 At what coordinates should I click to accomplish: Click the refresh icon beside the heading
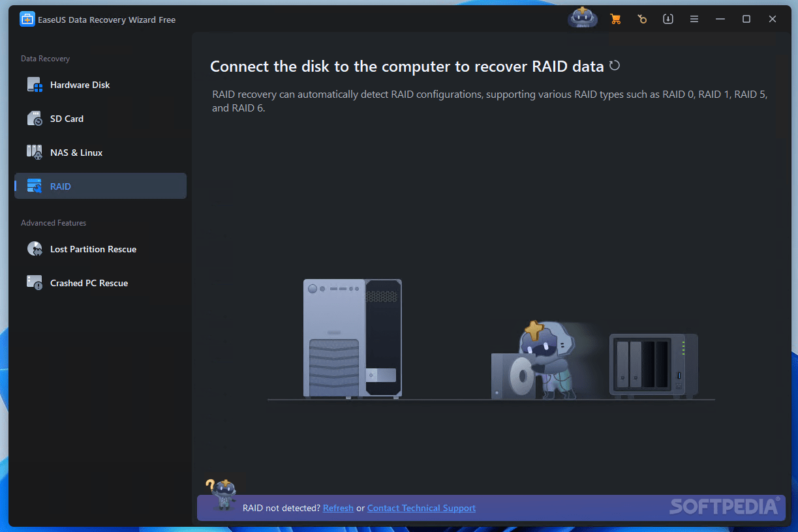(614, 66)
